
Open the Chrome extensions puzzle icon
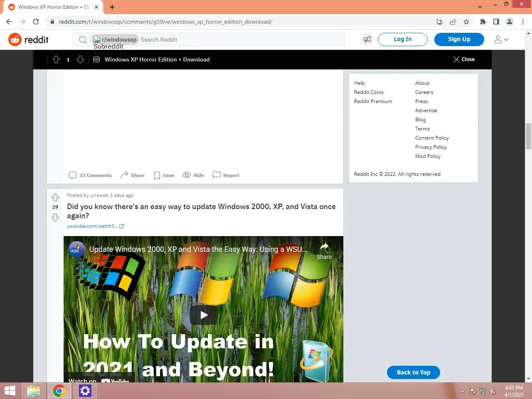click(x=483, y=22)
